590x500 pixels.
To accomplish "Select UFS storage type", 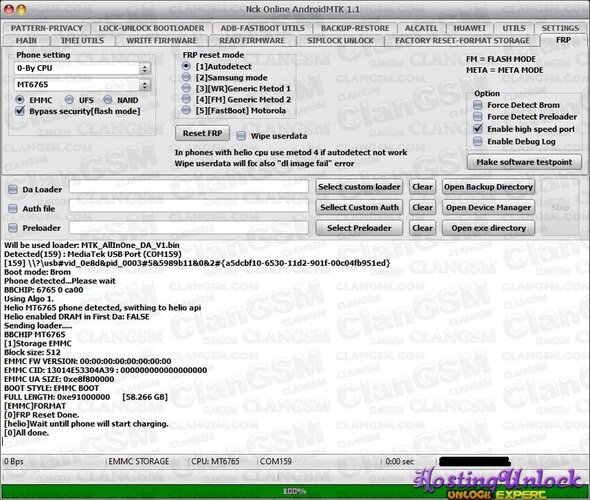I will (69, 100).
